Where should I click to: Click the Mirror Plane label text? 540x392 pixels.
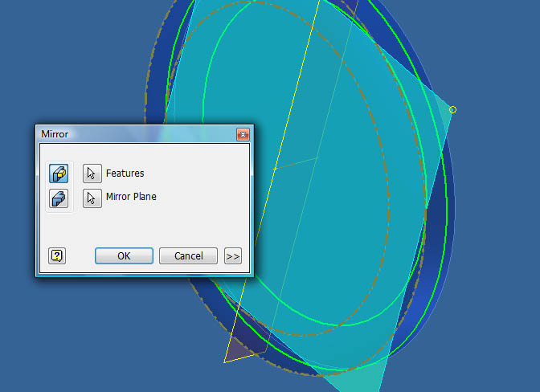pyautogui.click(x=131, y=197)
